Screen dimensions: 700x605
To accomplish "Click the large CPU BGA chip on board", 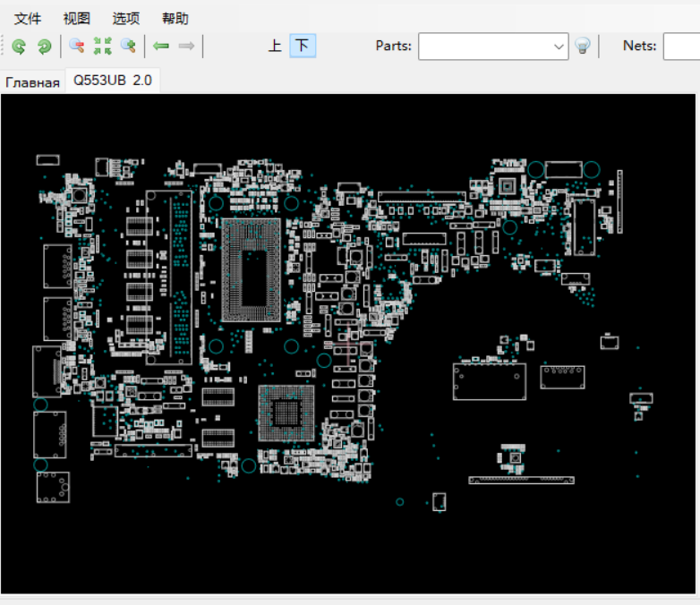I will (251, 268).
